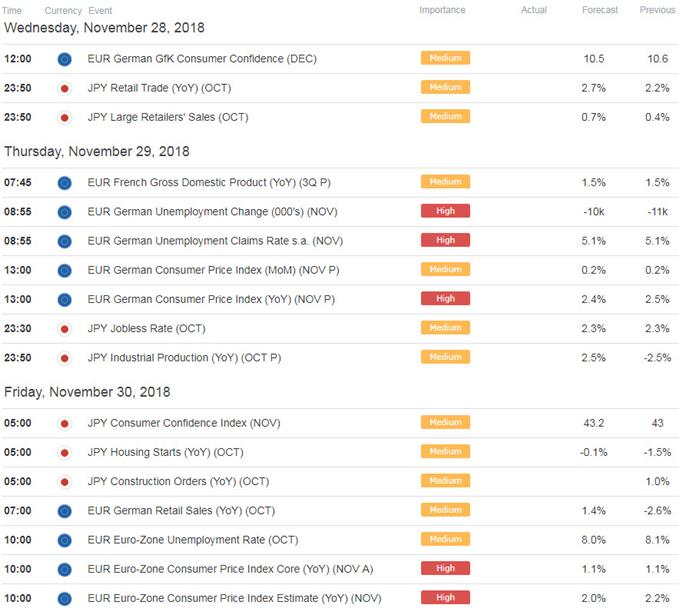Image resolution: width=679 pixels, height=611 pixels.
Task: Click the 8.0% forecast for Euro-Zone Unemployment Rate
Action: point(594,540)
